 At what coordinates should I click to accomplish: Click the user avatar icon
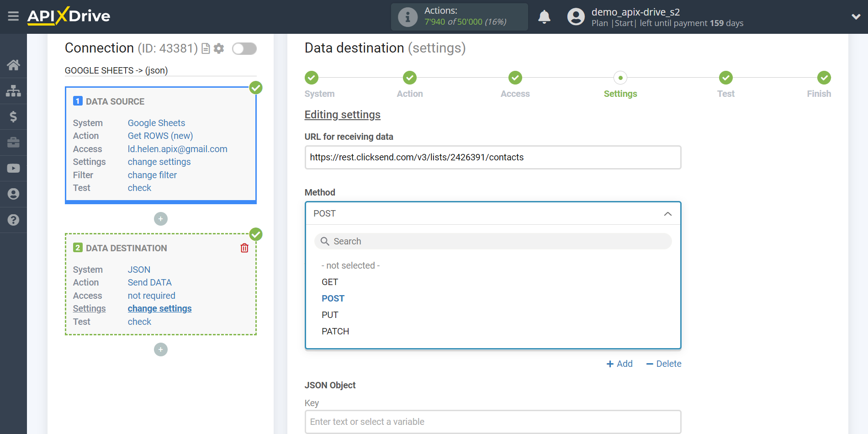tap(576, 17)
